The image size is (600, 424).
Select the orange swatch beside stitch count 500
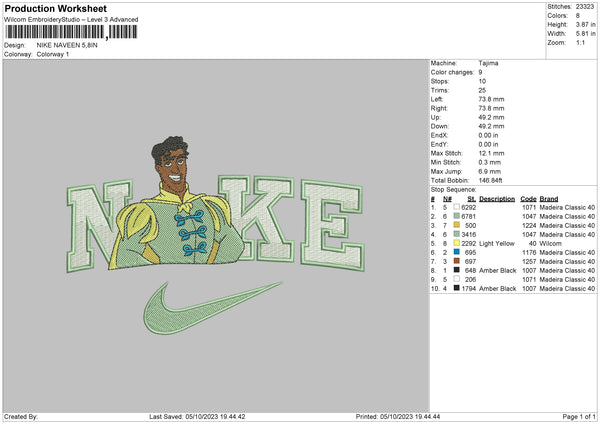coord(457,225)
